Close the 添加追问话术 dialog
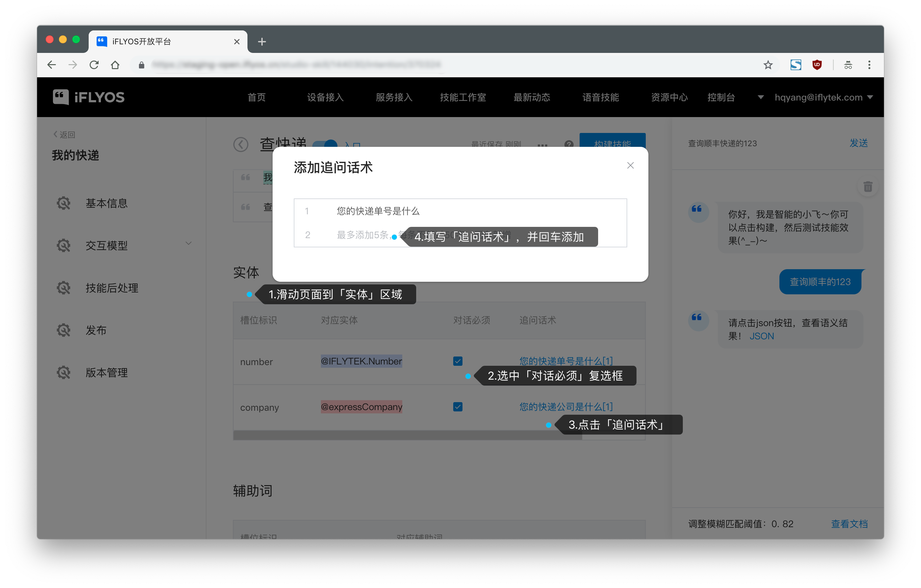The width and height of the screenshot is (921, 588). pyautogui.click(x=630, y=165)
